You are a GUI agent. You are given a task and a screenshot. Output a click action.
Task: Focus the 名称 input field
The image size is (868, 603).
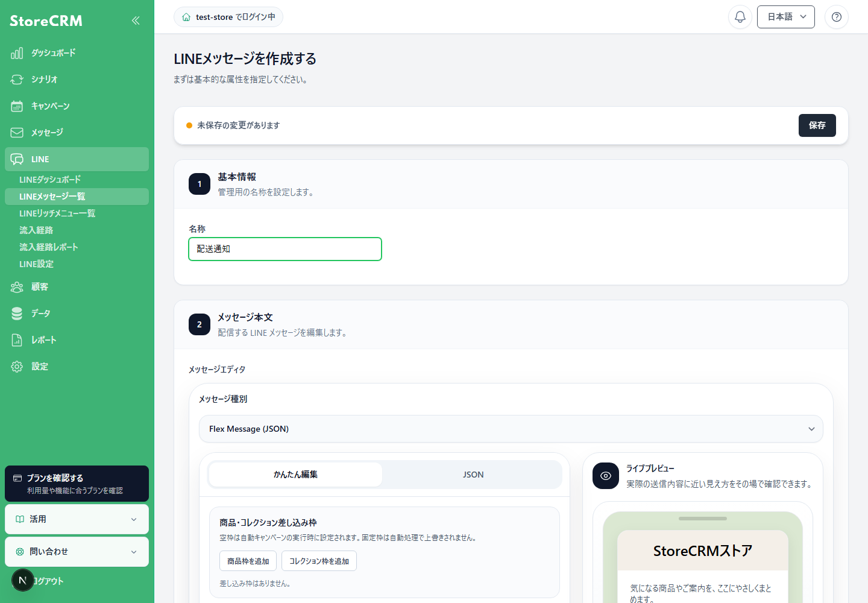[x=285, y=249]
